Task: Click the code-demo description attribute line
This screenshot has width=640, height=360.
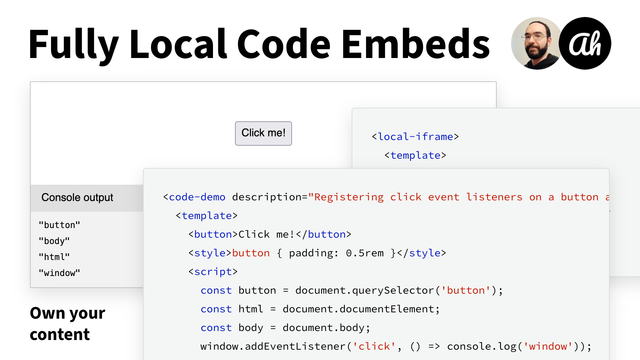Action: [x=386, y=197]
